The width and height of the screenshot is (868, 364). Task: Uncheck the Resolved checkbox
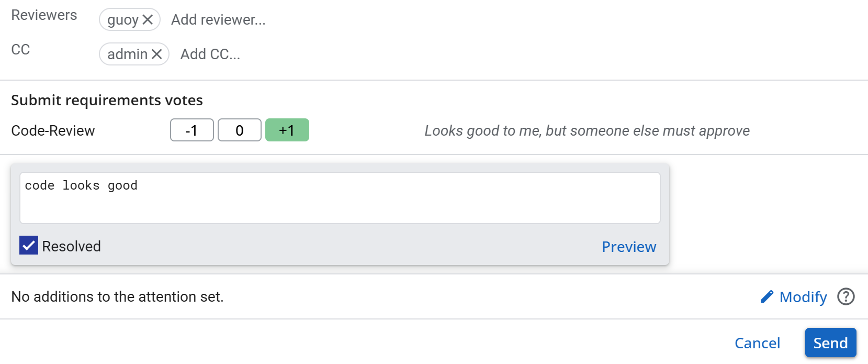click(29, 245)
